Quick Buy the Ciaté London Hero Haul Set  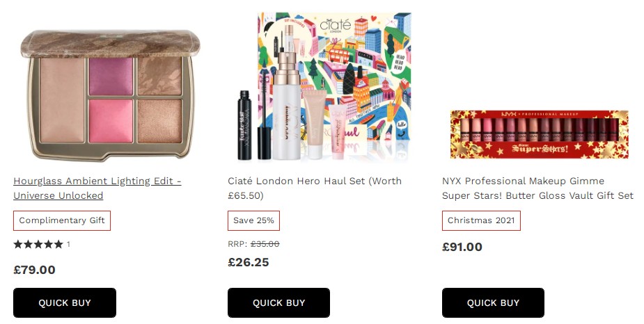pos(278,302)
